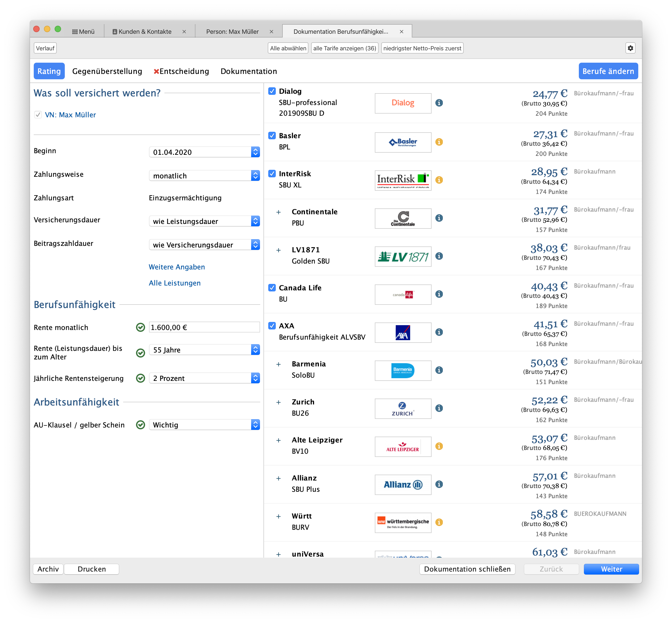This screenshot has height=623, width=672.
Task: Click the orange info icon for InterRisk
Action: [x=439, y=180]
